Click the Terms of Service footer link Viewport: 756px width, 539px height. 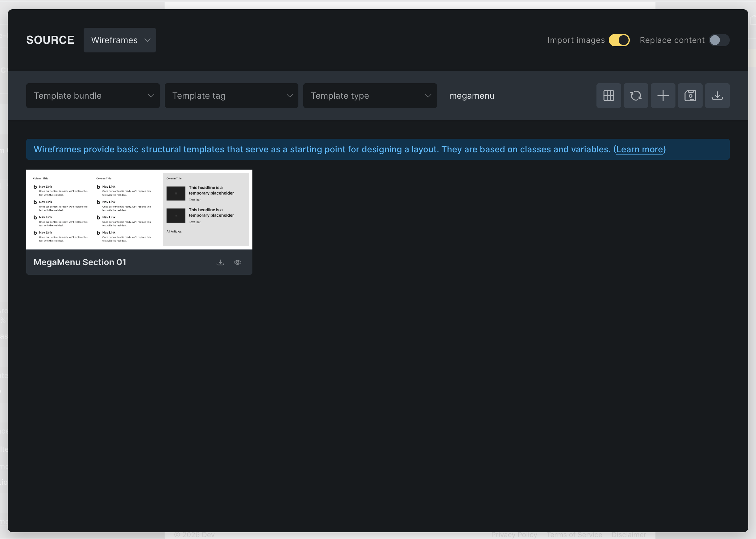(x=574, y=535)
